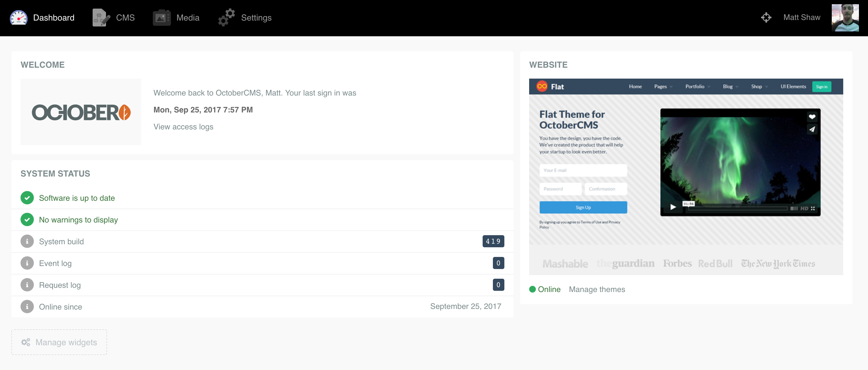Click the Red Bull logo in preview
This screenshot has height=370, width=868.
tap(715, 264)
